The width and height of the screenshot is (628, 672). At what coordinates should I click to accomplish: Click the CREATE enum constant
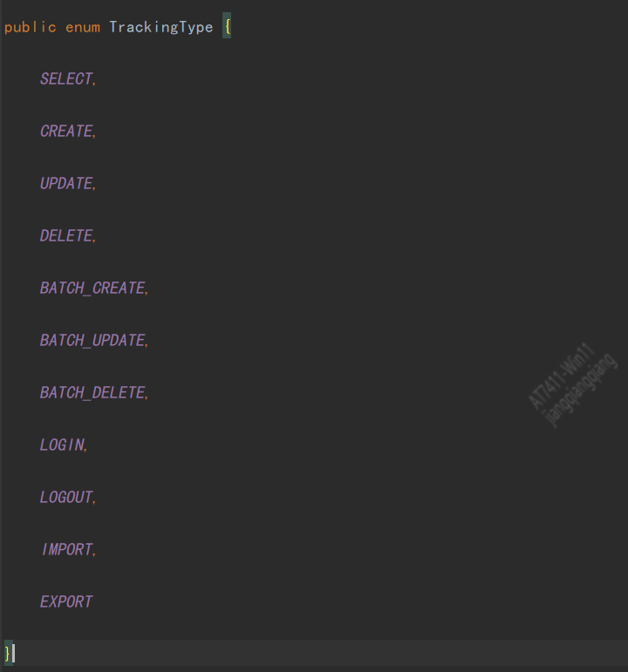coord(65,132)
